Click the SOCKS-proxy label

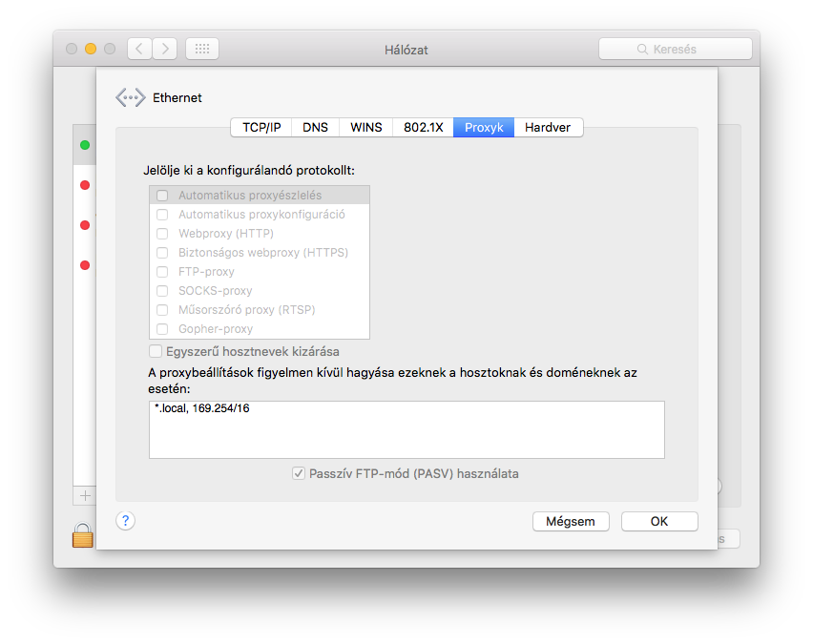(x=215, y=291)
